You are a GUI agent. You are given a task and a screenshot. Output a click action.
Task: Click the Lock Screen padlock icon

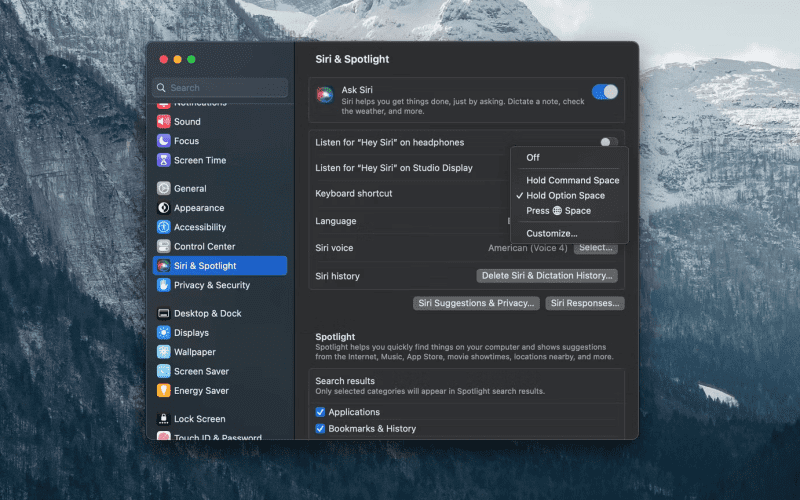click(x=163, y=419)
